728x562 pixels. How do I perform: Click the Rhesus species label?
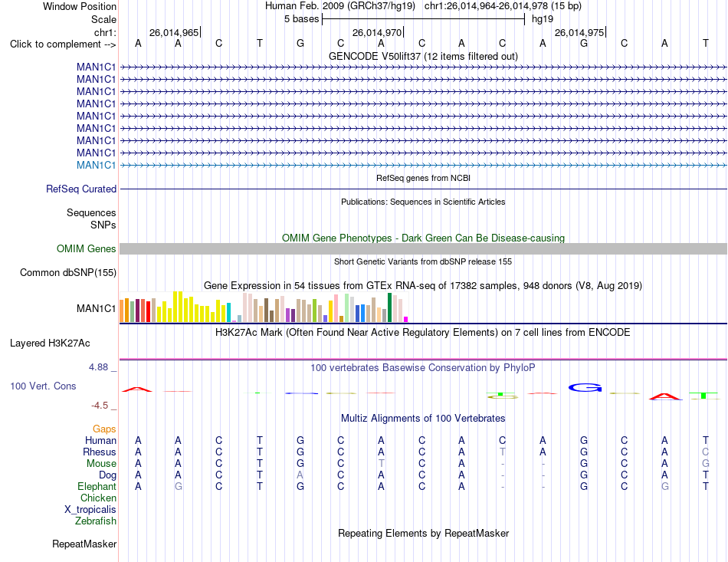pos(100,452)
